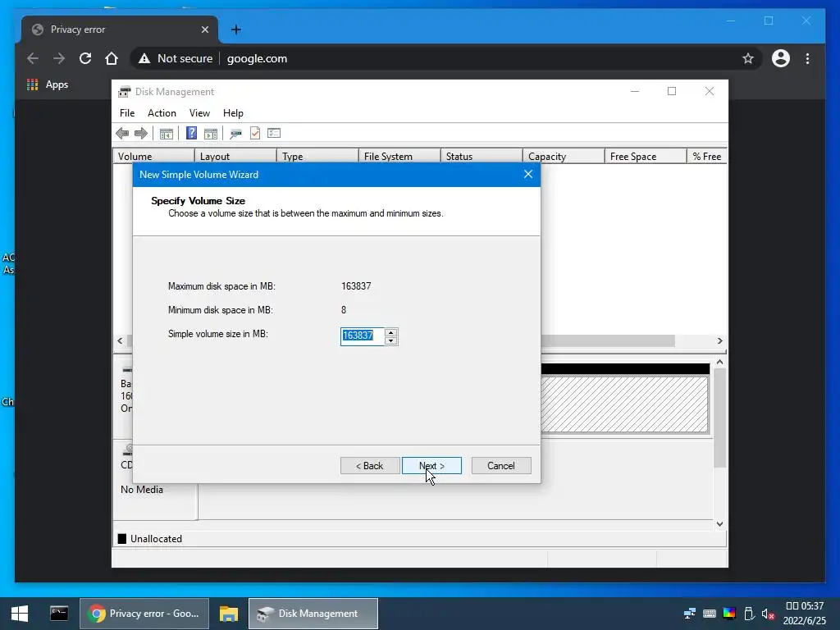The width and height of the screenshot is (840, 630).
Task: Open a new Chrome tab with plus
Action: click(x=235, y=30)
